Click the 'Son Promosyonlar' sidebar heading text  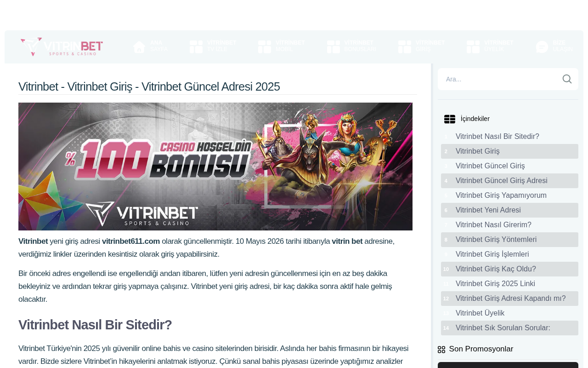(481, 349)
